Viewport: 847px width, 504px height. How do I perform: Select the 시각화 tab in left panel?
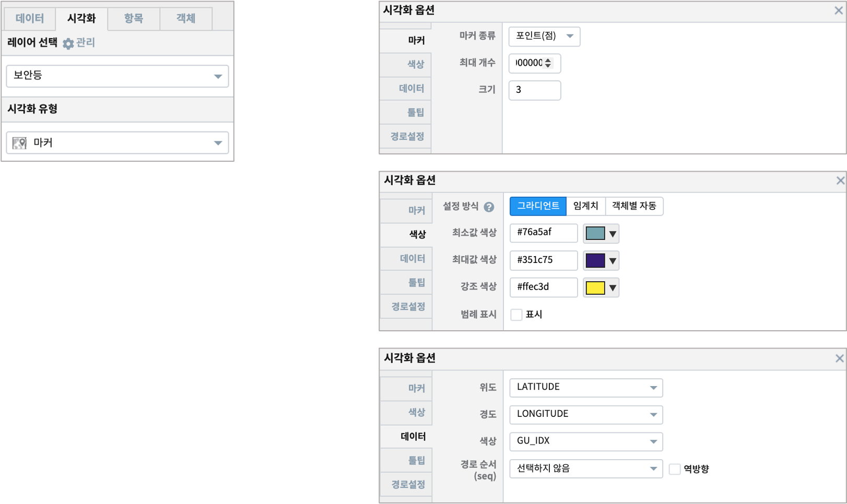point(81,19)
